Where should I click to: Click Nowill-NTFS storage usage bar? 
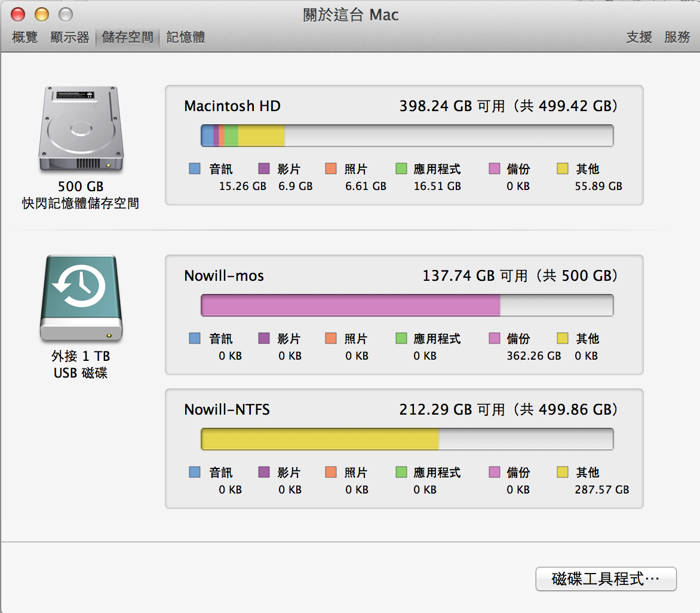click(x=407, y=439)
